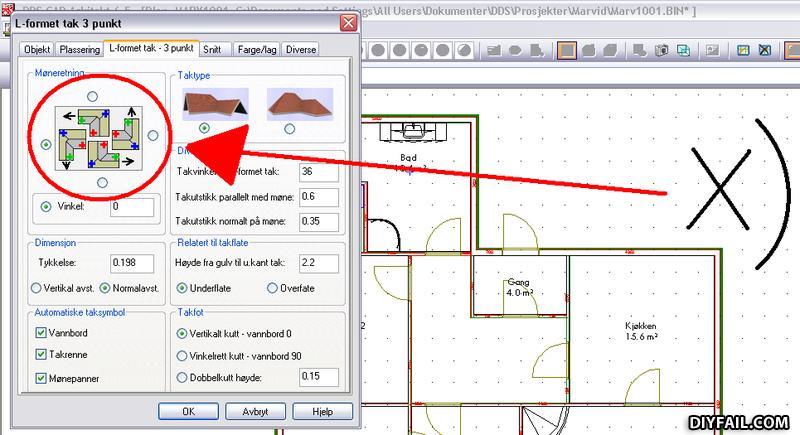Click the camera-like toolbar icon

click(x=662, y=50)
